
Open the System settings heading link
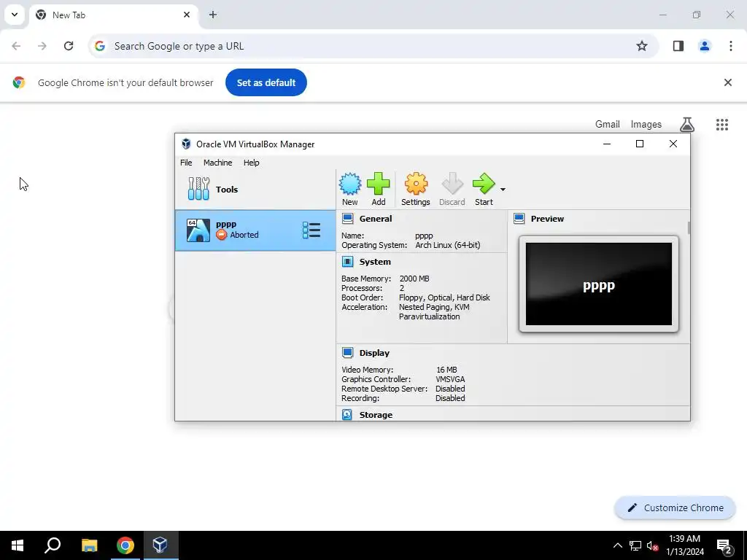tap(375, 262)
